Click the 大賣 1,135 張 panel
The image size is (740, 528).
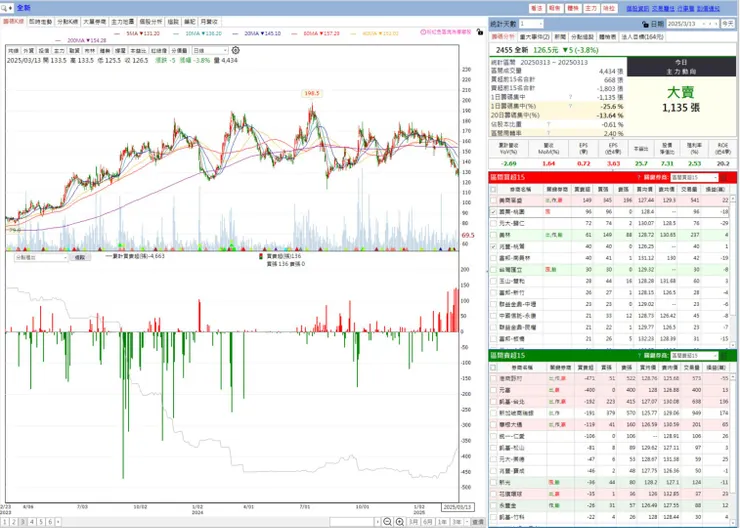[681, 107]
